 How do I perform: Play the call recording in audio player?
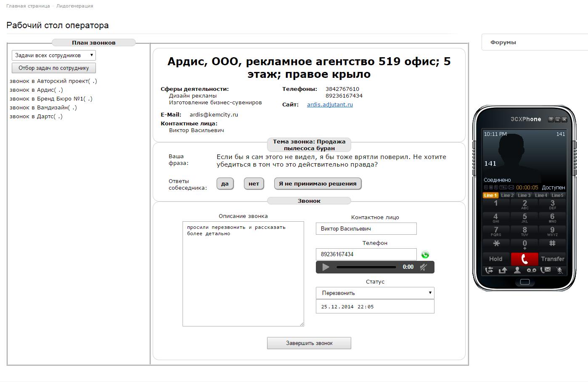(326, 267)
